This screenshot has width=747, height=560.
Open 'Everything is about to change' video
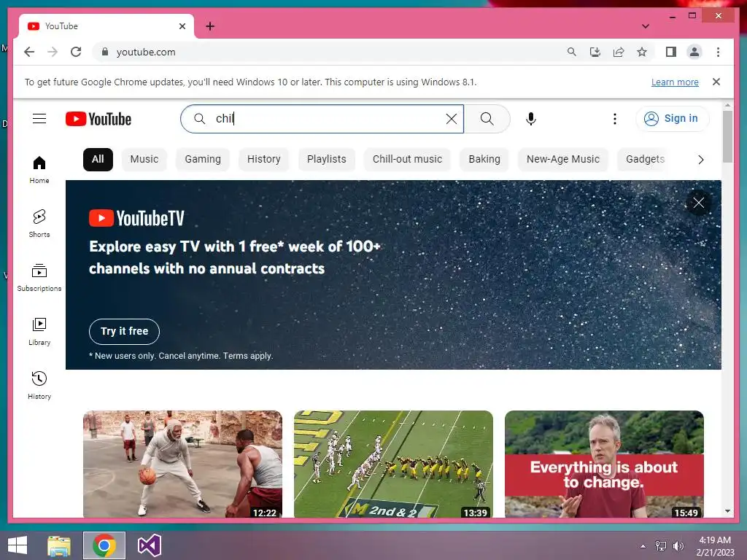604,464
